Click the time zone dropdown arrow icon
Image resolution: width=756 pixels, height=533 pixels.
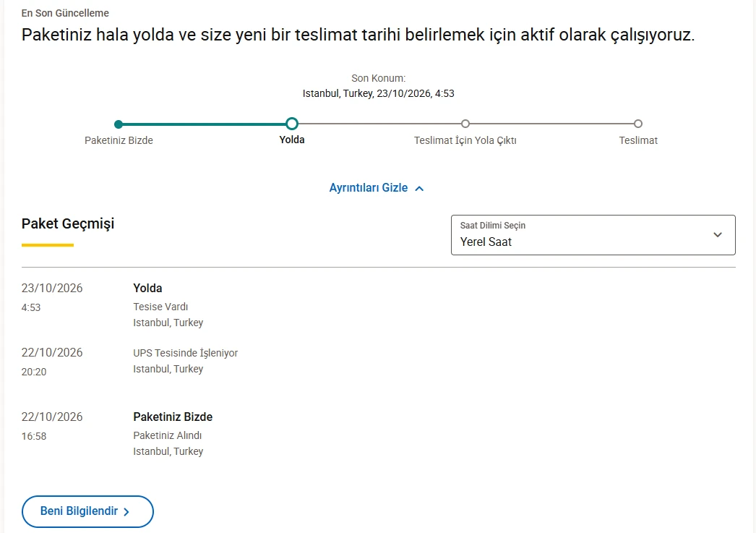(x=718, y=235)
